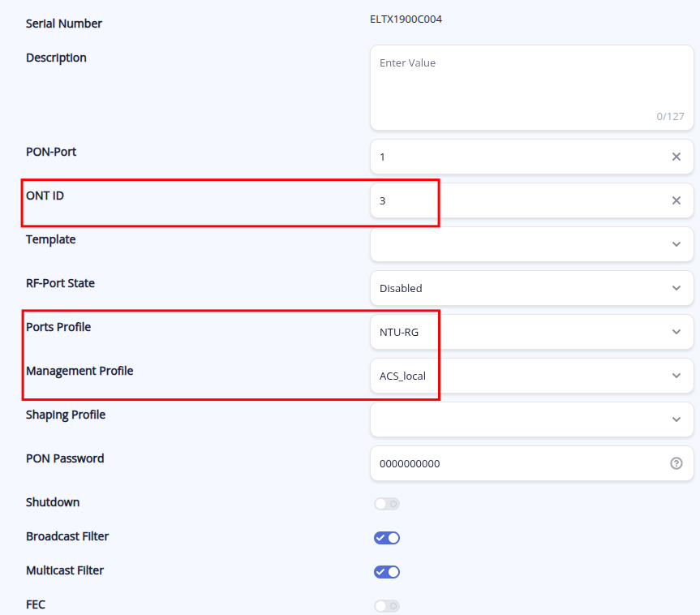The image size is (700, 615).
Task: Click the Management Profile label
Action: pos(79,371)
